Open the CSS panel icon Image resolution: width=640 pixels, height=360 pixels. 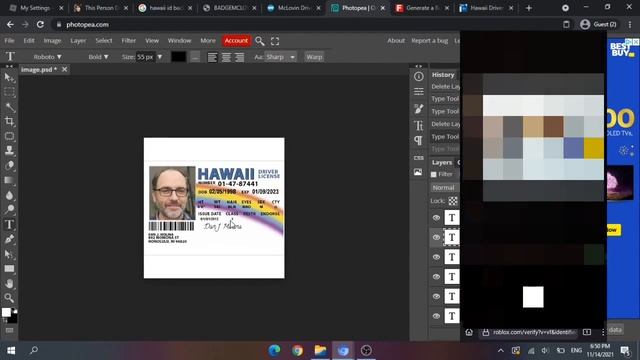(x=418, y=158)
